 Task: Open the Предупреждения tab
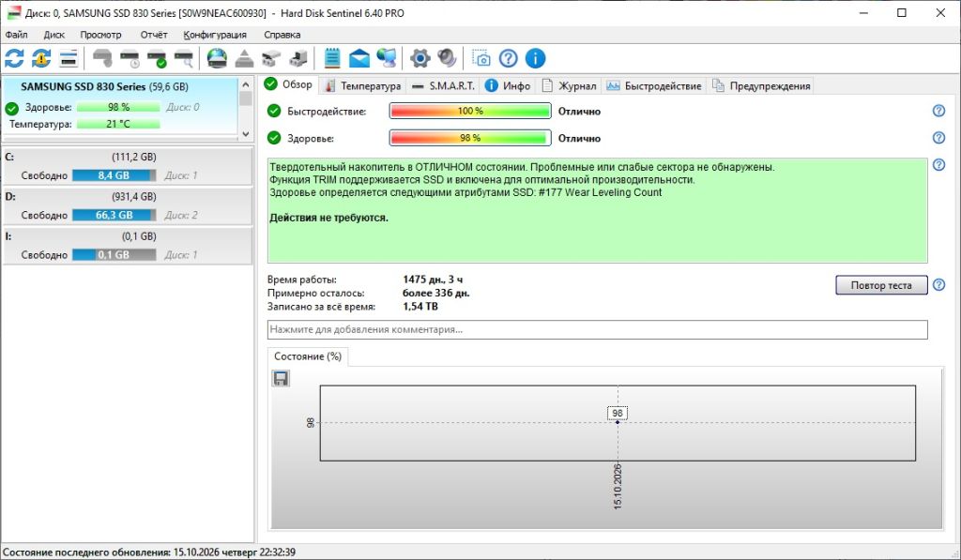pos(761,85)
